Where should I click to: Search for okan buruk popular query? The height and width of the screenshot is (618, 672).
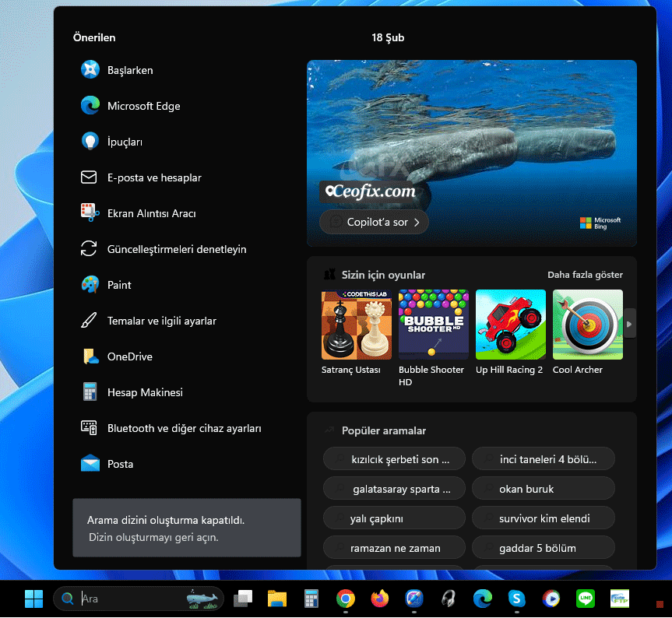[543, 488]
